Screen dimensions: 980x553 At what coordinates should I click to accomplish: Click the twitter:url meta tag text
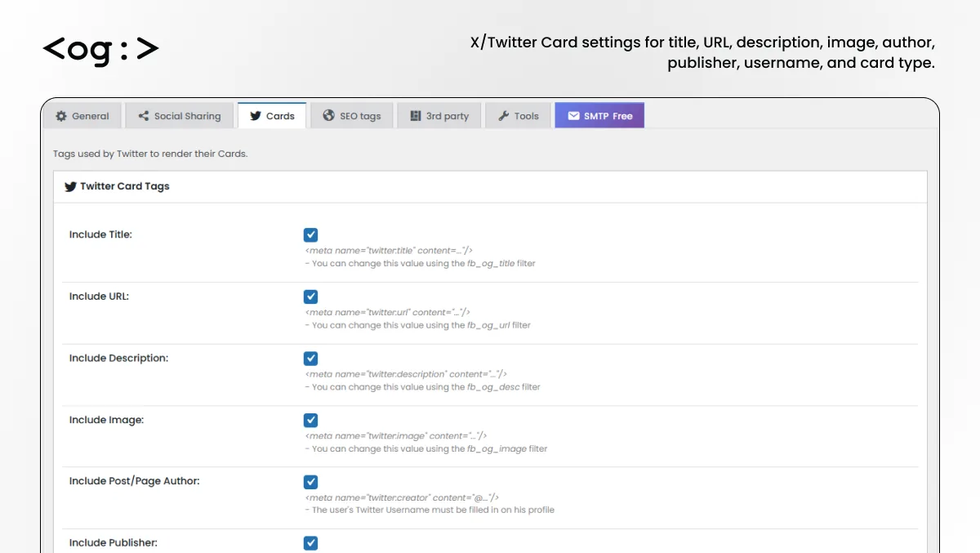[x=388, y=312]
